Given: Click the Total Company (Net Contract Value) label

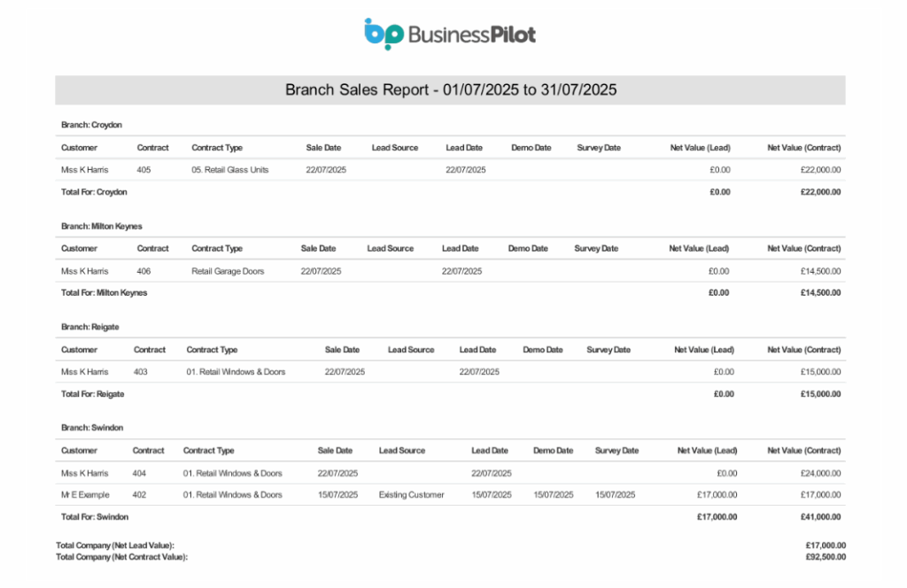Looking at the screenshot, I should [x=122, y=557].
